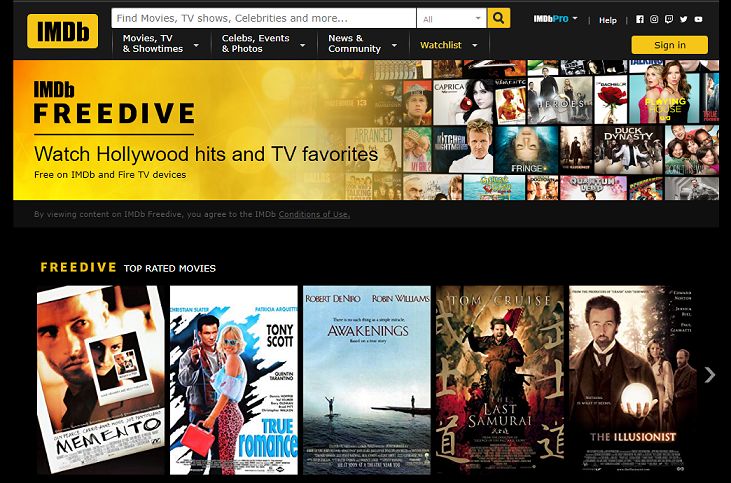Open the All search category dropdown
Viewport: 731px width, 483px height.
tap(451, 18)
